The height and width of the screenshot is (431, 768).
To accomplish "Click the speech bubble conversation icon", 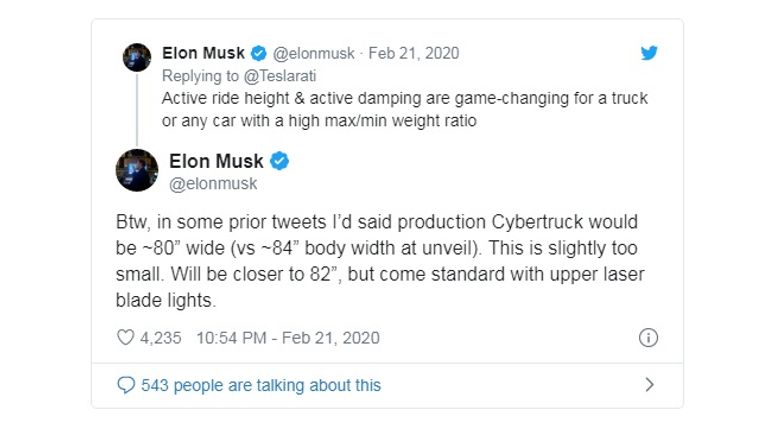I will 125,385.
